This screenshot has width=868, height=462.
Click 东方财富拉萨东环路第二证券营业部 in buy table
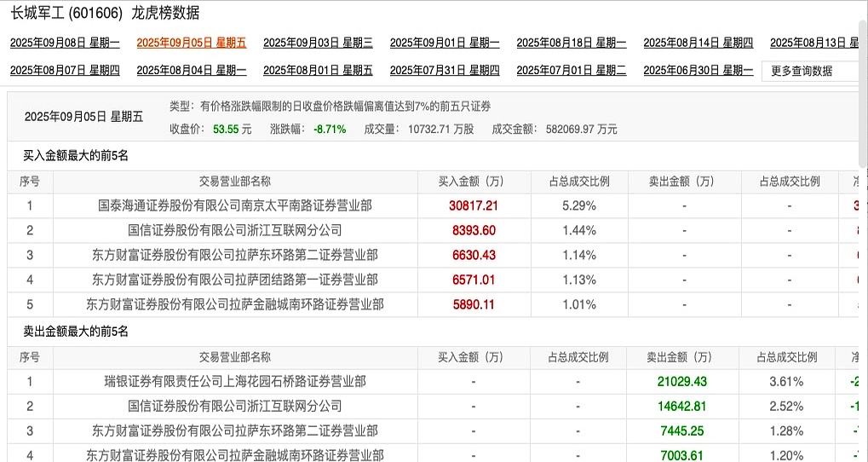pyautogui.click(x=235, y=256)
